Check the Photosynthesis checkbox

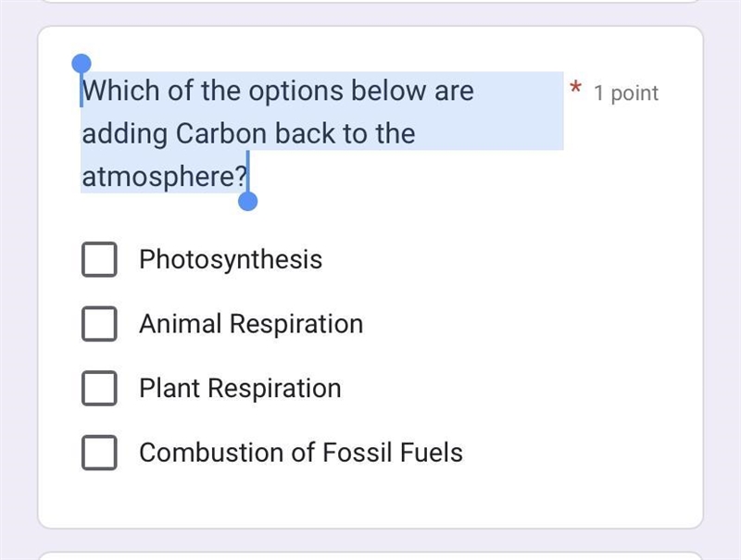[99, 259]
